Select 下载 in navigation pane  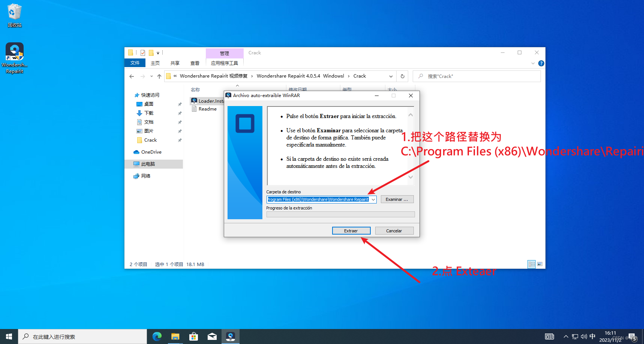tap(149, 113)
